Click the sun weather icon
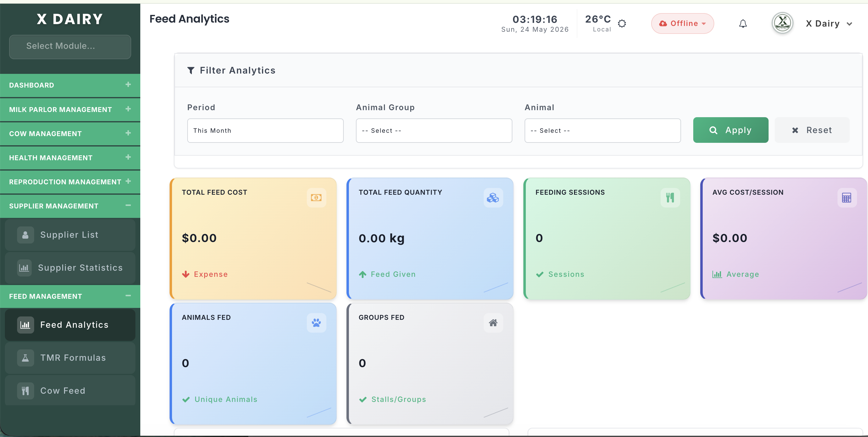868x437 pixels. pyautogui.click(x=622, y=23)
